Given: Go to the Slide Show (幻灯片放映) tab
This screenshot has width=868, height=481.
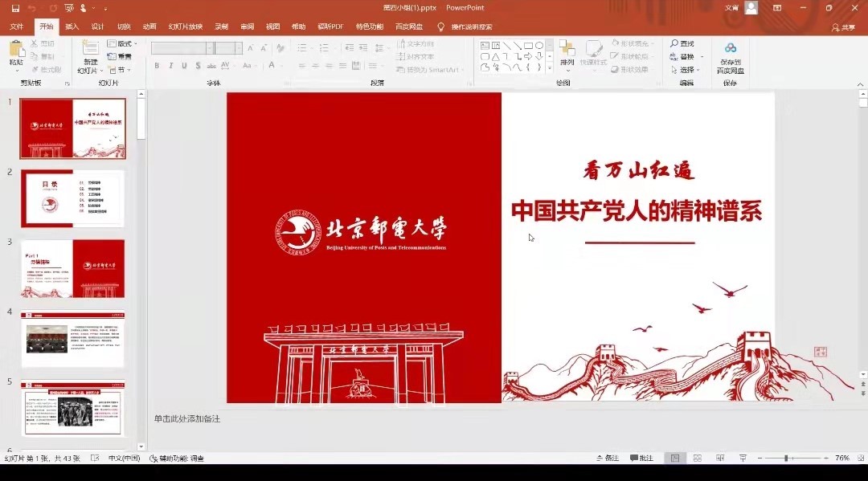Looking at the screenshot, I should tap(186, 26).
